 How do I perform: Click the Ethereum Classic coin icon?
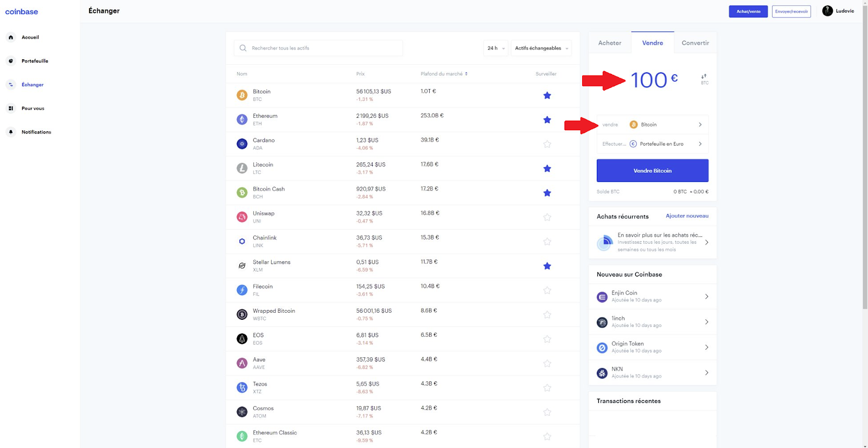coord(242,436)
